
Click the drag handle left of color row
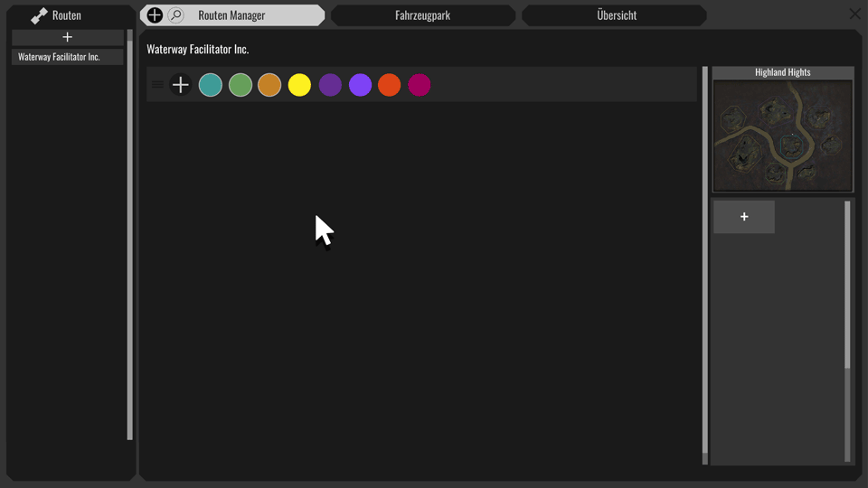157,85
